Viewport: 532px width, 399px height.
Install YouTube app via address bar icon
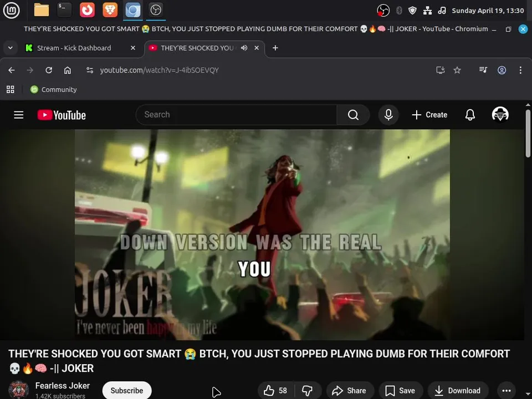click(x=440, y=70)
